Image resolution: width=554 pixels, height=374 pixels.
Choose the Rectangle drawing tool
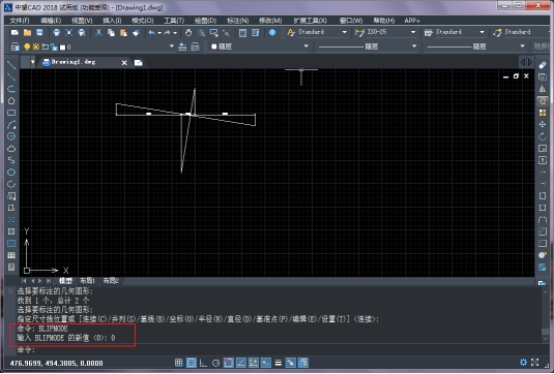click(x=11, y=113)
